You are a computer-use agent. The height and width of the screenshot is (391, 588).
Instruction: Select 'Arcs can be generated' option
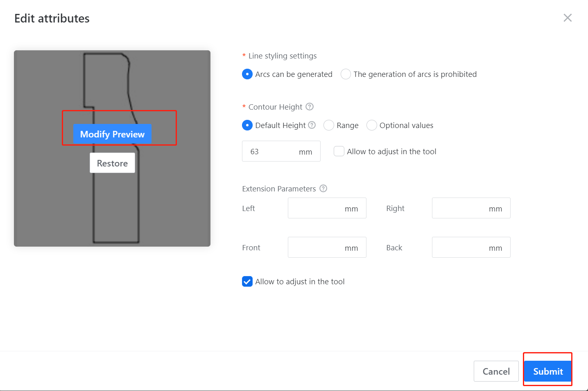247,74
